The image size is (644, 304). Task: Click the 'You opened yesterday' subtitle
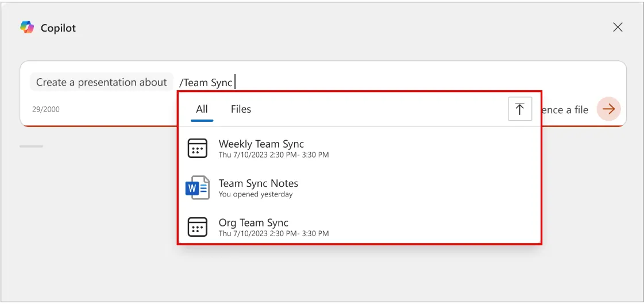pos(256,194)
